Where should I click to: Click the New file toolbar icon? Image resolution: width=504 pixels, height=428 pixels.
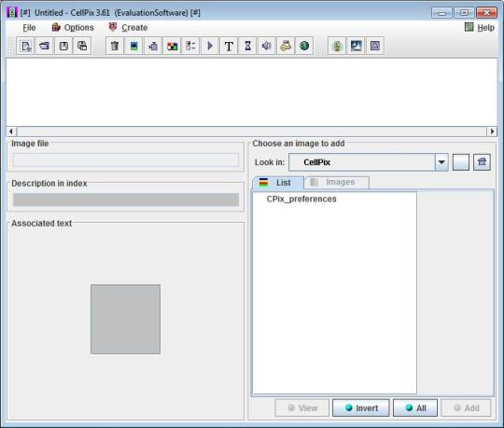click(25, 46)
